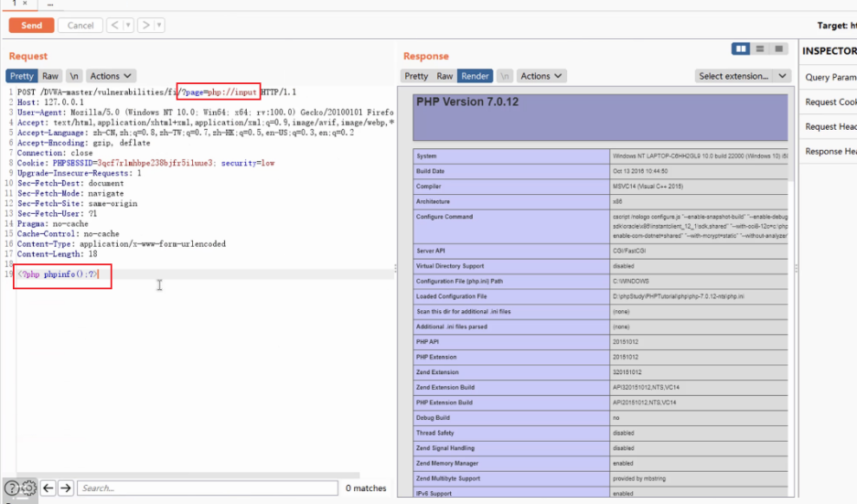Viewport: 857px width, 504px height.
Task: Open Request Actions dropdown
Action: 111,76
